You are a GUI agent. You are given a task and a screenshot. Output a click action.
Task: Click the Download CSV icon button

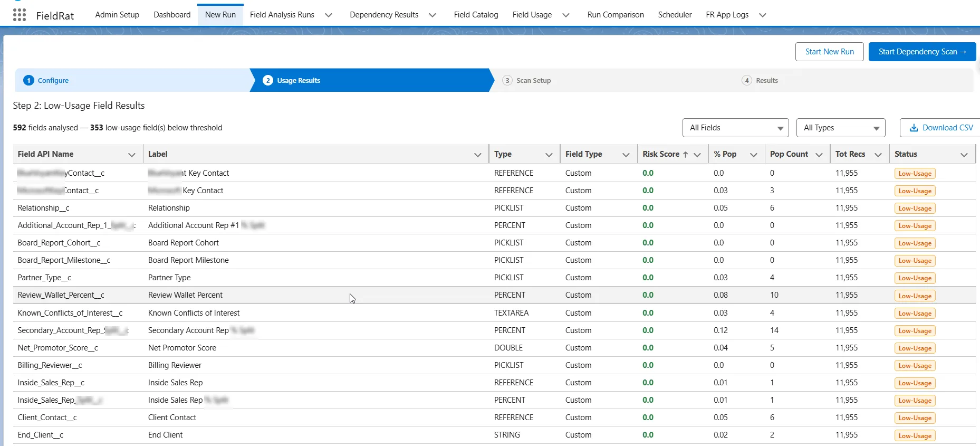pos(940,128)
